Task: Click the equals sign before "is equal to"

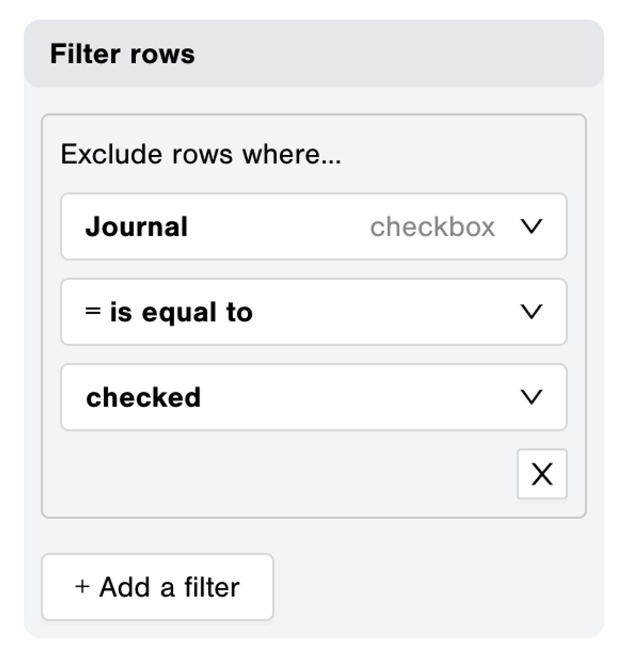Action: pyautogui.click(x=93, y=311)
